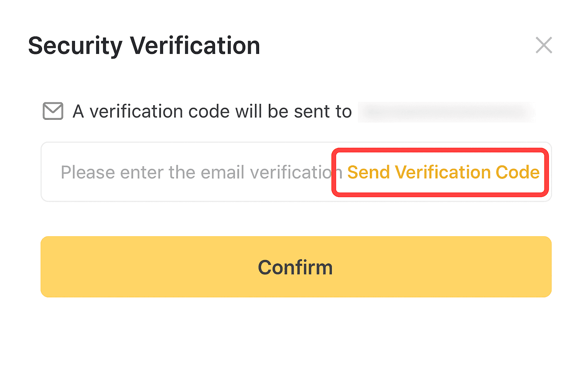The image size is (588, 392).
Task: Click the obscured recipient email text
Action: [x=446, y=112]
